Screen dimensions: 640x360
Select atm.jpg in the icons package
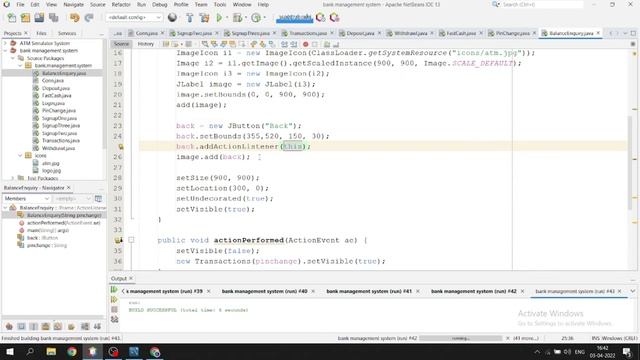click(51, 163)
